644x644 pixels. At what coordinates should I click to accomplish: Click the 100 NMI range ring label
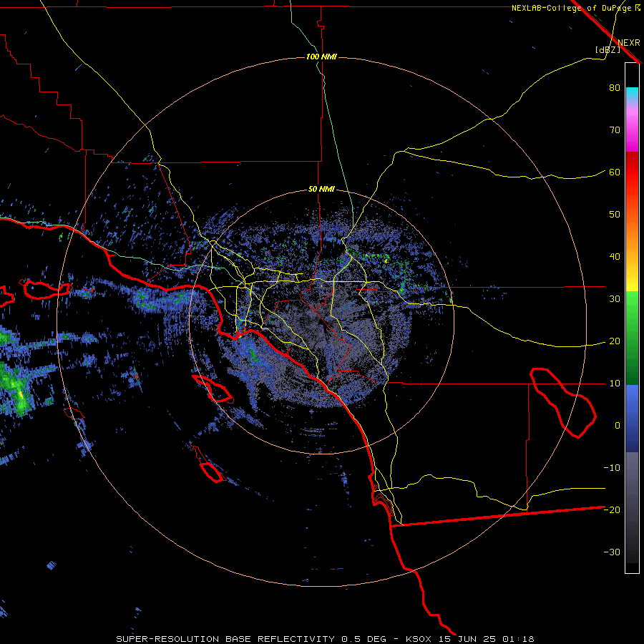tap(321, 57)
